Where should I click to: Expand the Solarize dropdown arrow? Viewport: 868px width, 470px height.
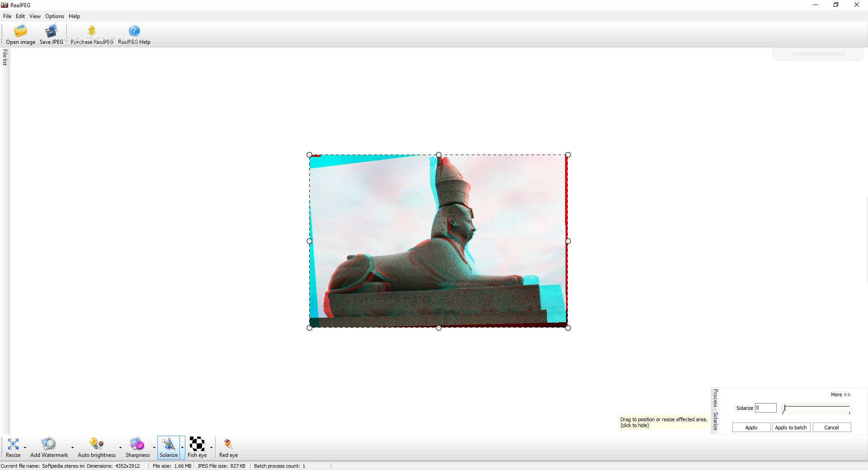[x=183, y=448]
